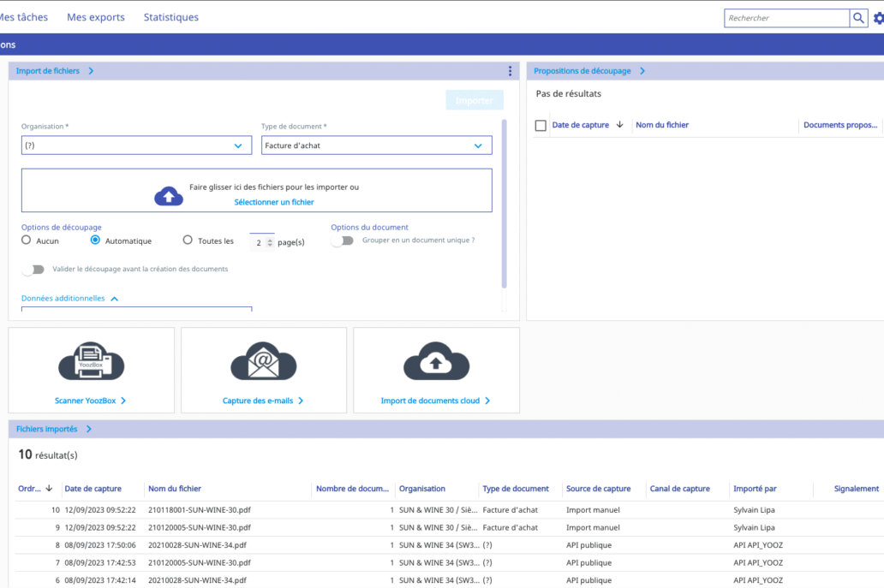Viewport: 884px width, 588px height.
Task: Click the vertical scrollbar of import panel
Action: (x=504, y=204)
